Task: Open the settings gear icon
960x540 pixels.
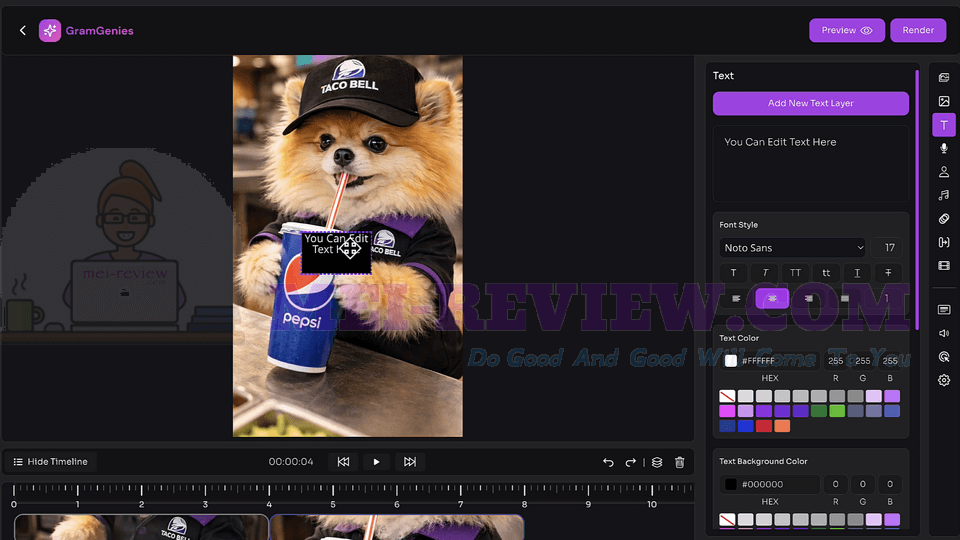Action: (943, 380)
